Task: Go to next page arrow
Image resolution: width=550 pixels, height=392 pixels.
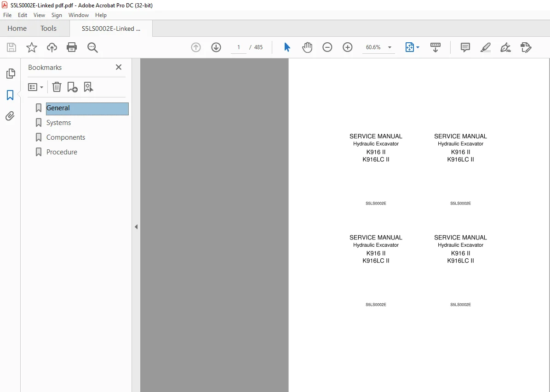Action: (x=216, y=47)
